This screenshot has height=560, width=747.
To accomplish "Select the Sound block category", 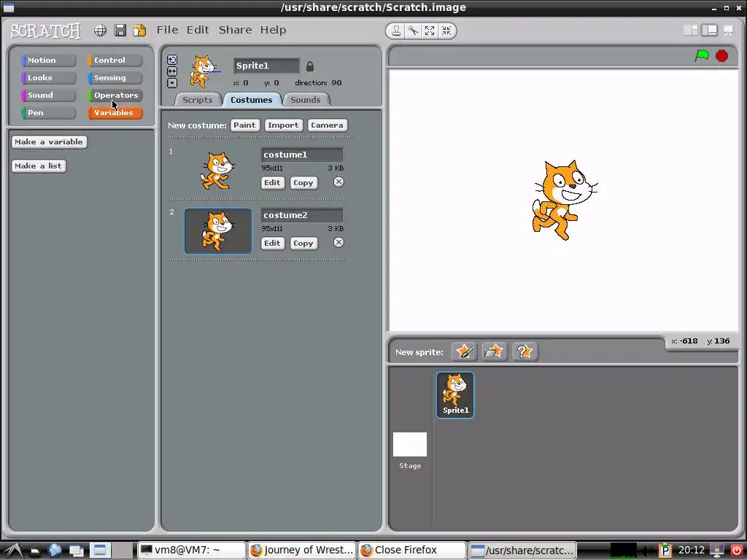I will point(49,96).
